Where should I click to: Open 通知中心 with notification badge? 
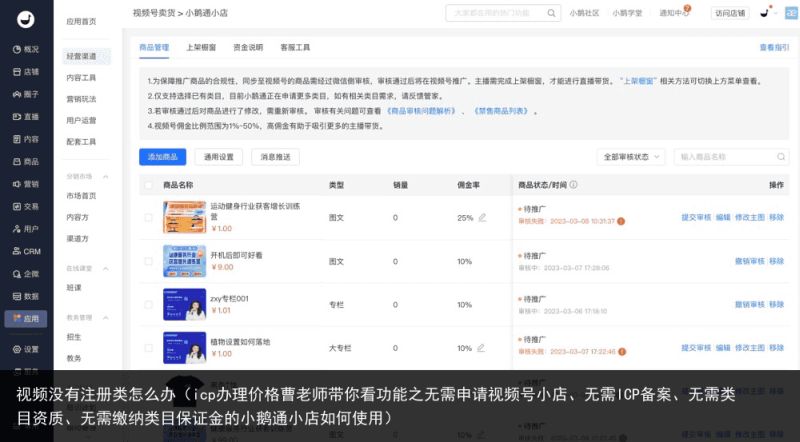point(674,13)
